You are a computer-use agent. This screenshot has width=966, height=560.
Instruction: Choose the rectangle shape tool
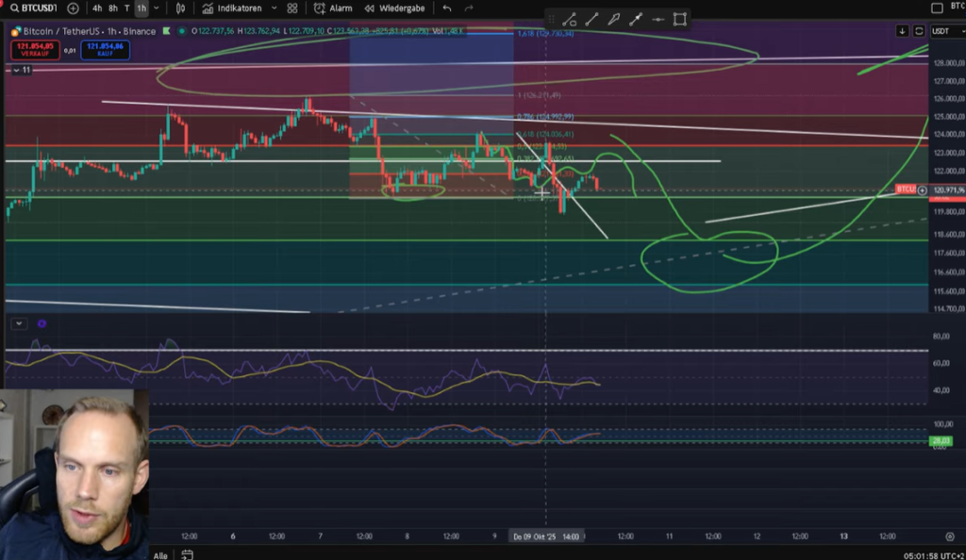point(679,19)
